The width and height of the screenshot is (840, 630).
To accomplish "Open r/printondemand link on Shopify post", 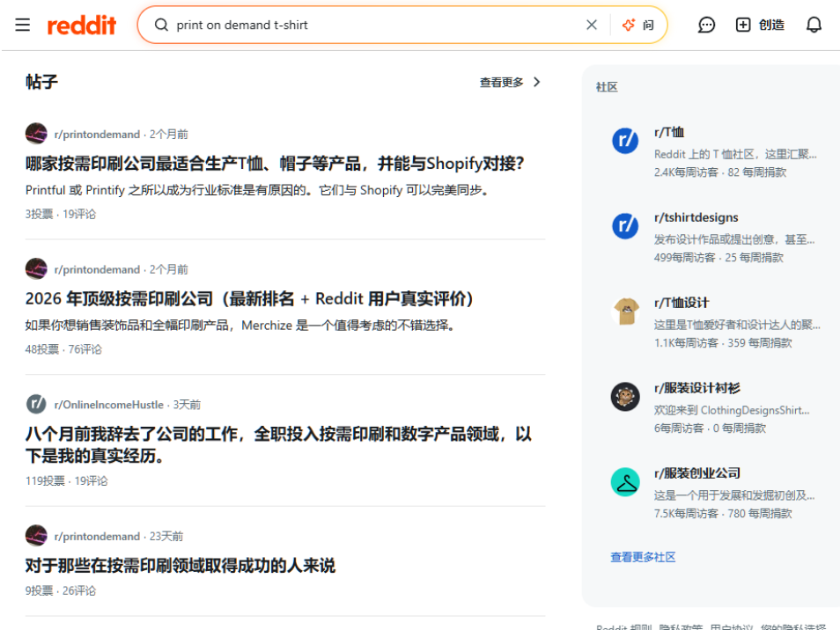I will (97, 135).
